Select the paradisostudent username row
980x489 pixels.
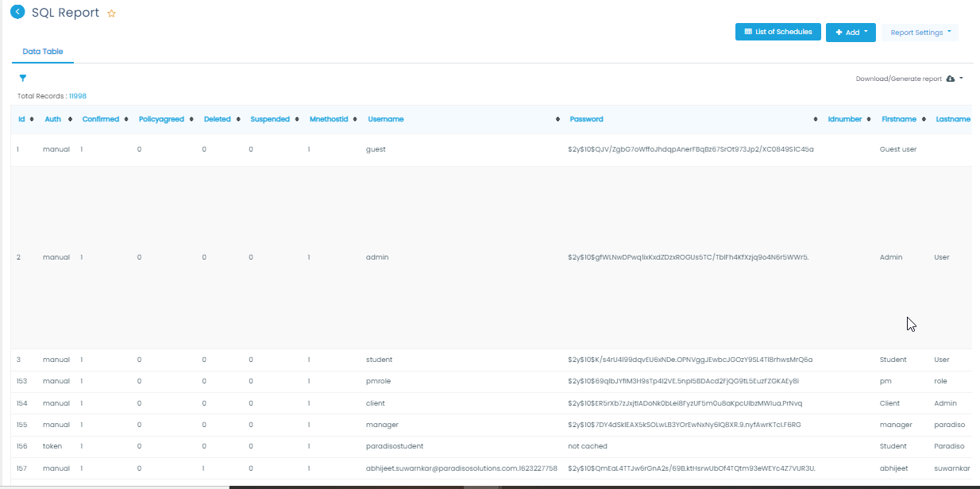(395, 446)
